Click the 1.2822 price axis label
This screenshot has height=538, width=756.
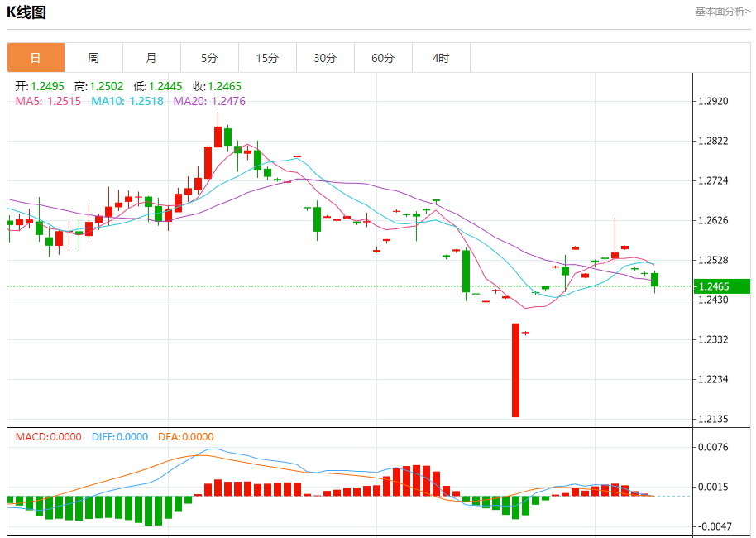[x=713, y=141]
